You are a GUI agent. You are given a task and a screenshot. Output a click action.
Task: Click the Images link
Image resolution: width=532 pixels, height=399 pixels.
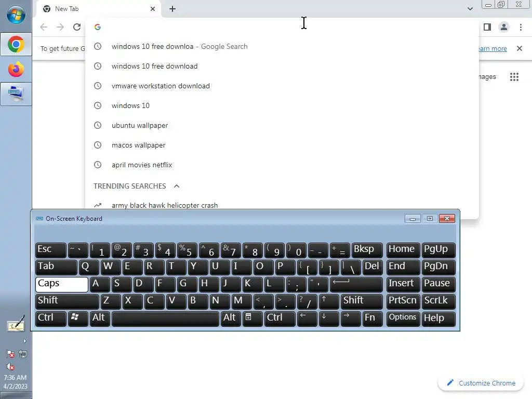487,77
